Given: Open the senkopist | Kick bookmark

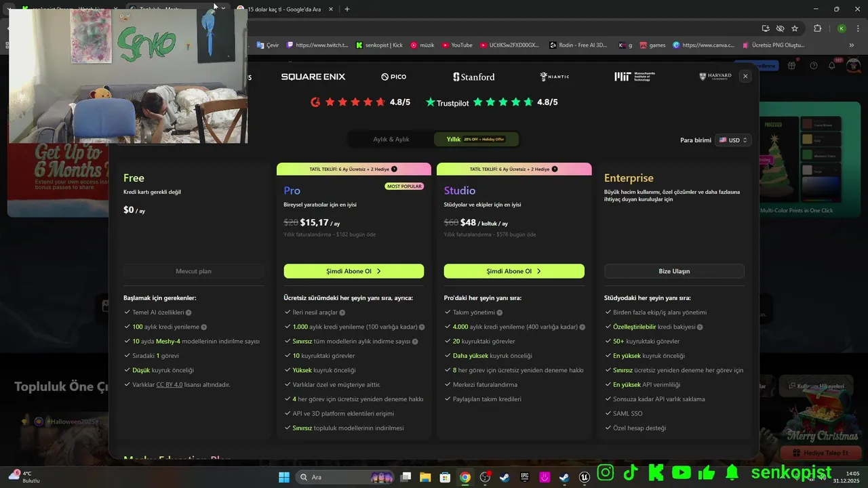Looking at the screenshot, I should pyautogui.click(x=379, y=45).
